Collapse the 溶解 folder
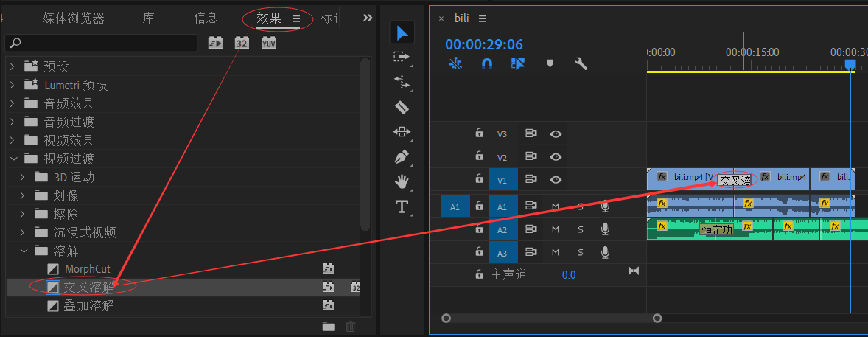The image size is (868, 337). [24, 251]
